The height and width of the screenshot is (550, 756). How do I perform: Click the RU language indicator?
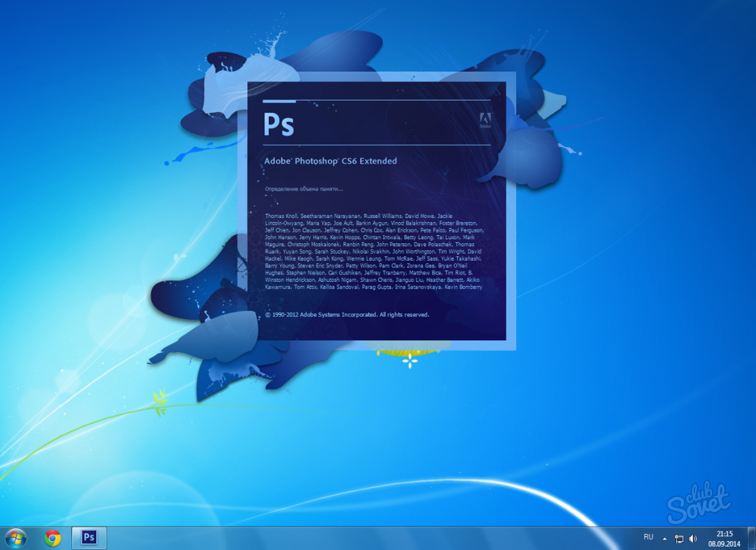click(649, 537)
